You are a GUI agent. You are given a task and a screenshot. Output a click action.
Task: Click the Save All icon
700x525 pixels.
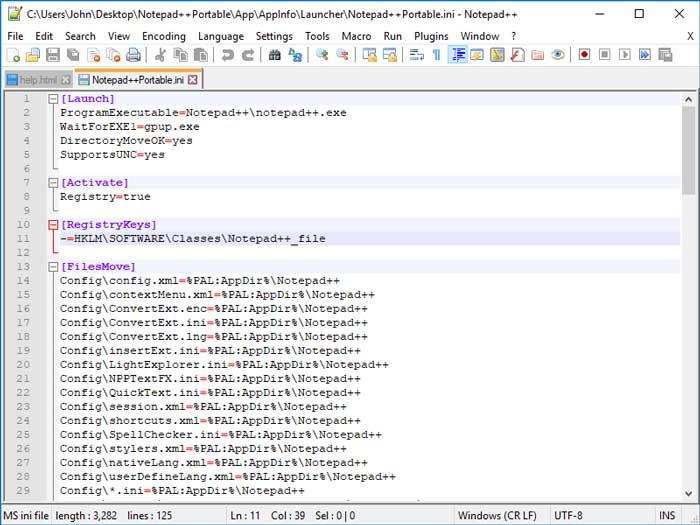(73, 55)
